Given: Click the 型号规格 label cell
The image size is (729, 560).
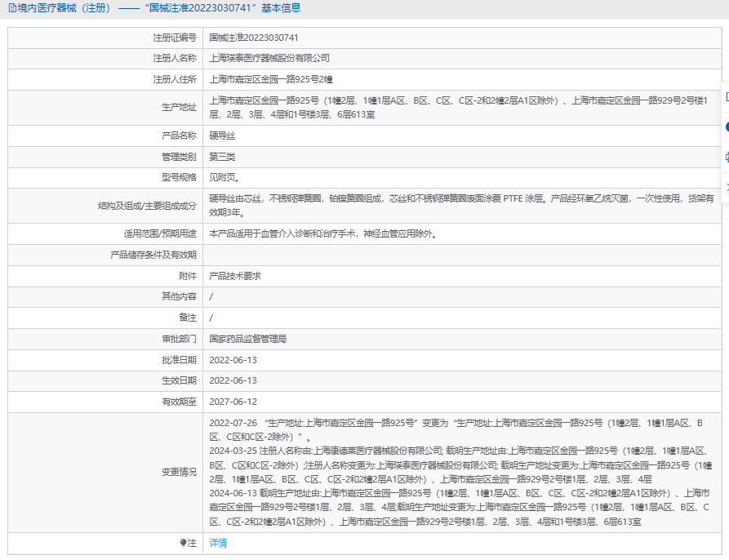Looking at the screenshot, I should [105, 177].
